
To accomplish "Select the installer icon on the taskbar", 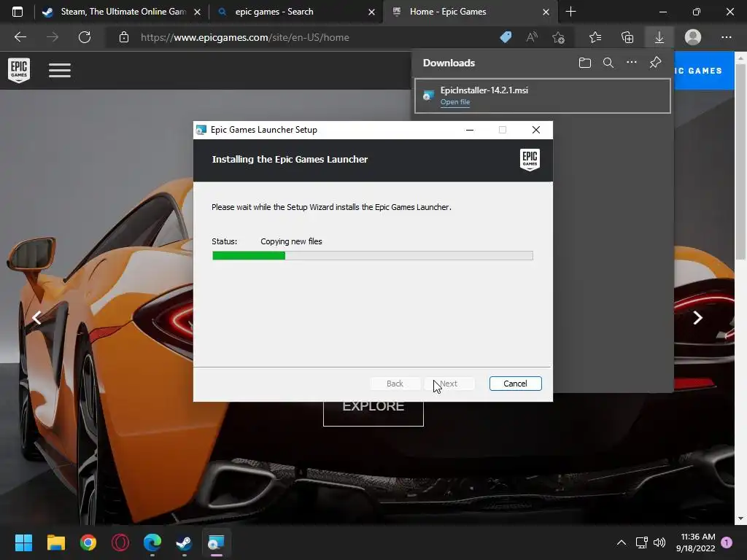I will point(216,542).
